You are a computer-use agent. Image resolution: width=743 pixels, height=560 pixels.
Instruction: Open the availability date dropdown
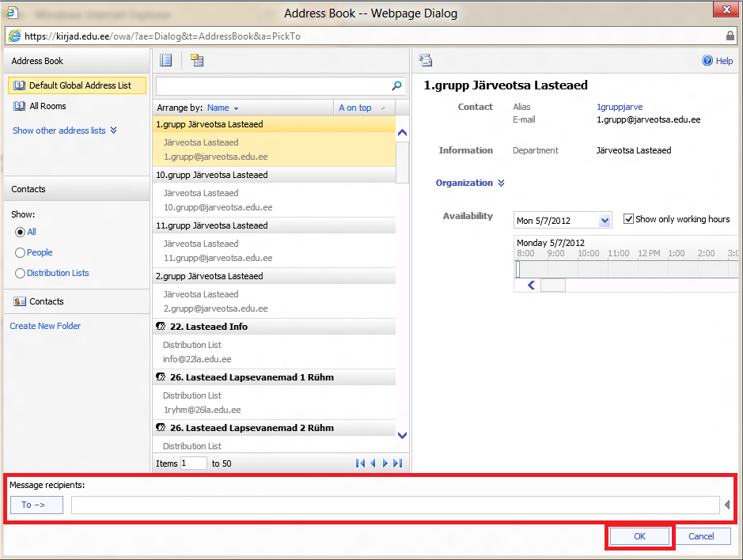(605, 221)
